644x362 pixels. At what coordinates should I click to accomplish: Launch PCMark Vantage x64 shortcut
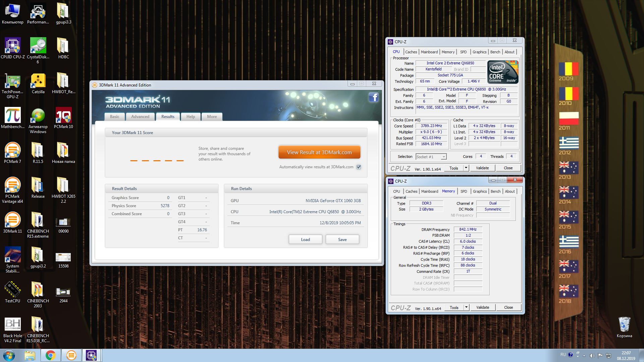(x=12, y=190)
